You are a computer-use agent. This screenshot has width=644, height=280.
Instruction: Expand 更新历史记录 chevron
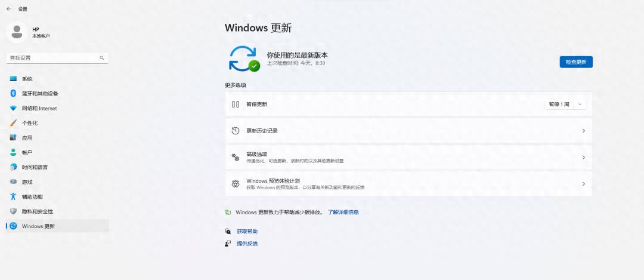584,131
